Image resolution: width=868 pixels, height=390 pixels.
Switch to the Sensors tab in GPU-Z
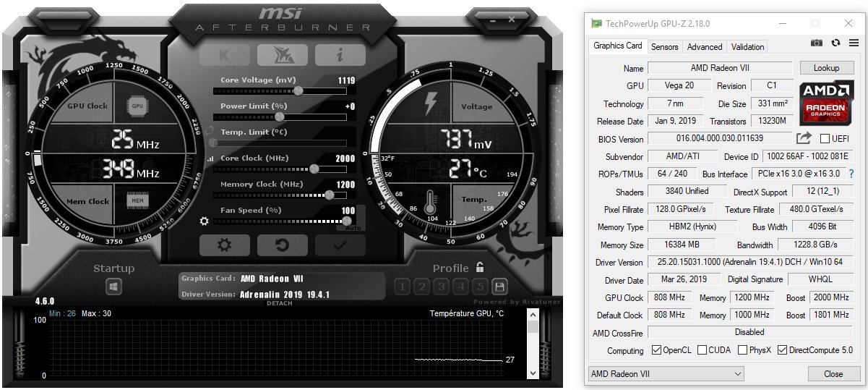click(x=665, y=46)
